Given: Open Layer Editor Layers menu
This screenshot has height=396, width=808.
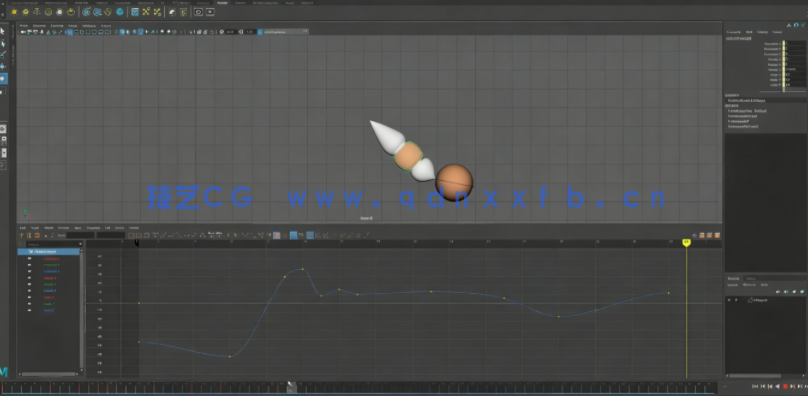Looking at the screenshot, I should pos(732,285).
